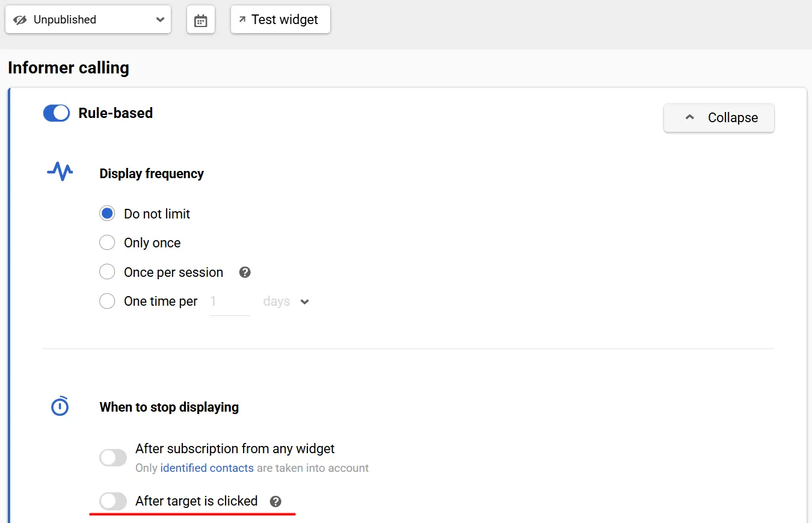Open the calendar schedule icon
This screenshot has width=812, height=523.
point(201,20)
